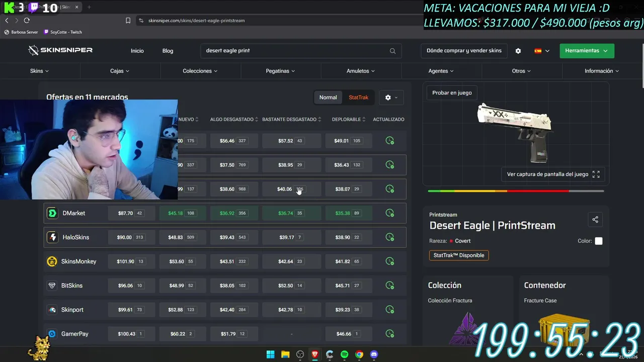This screenshot has width=644, height=362.
Task: Click StatTrak Disponible badge
Action: [x=459, y=255]
